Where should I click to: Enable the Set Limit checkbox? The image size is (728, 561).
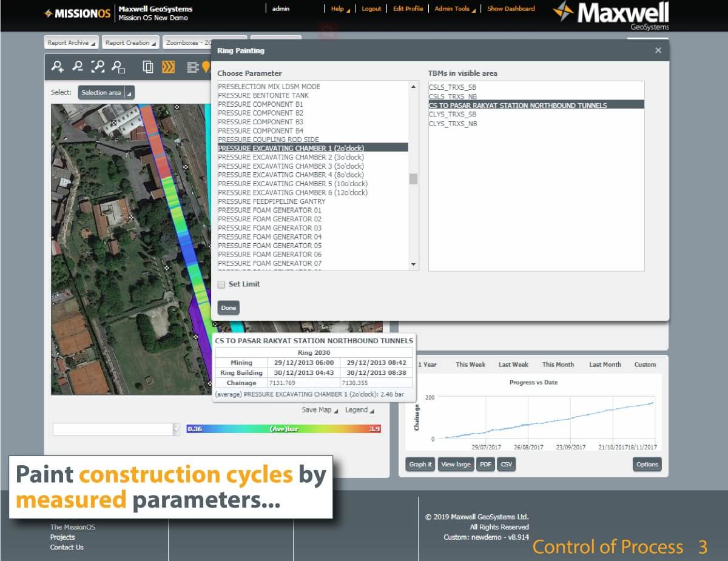tap(221, 284)
